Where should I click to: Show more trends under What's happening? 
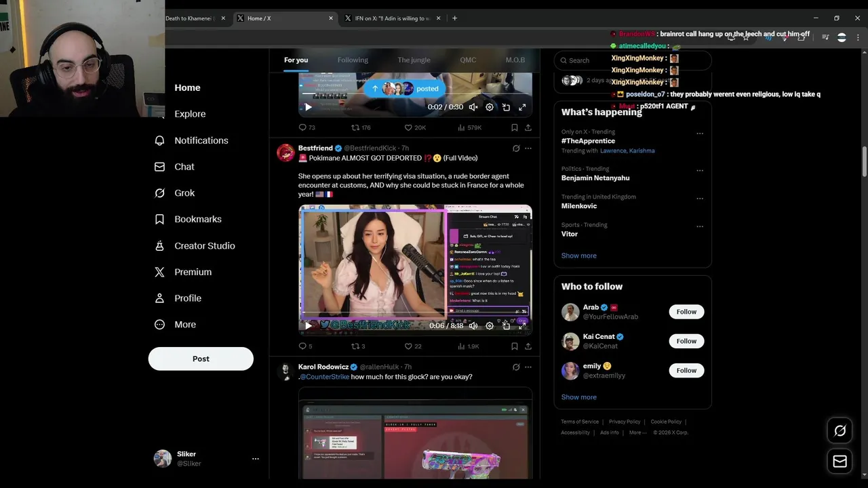click(x=579, y=256)
